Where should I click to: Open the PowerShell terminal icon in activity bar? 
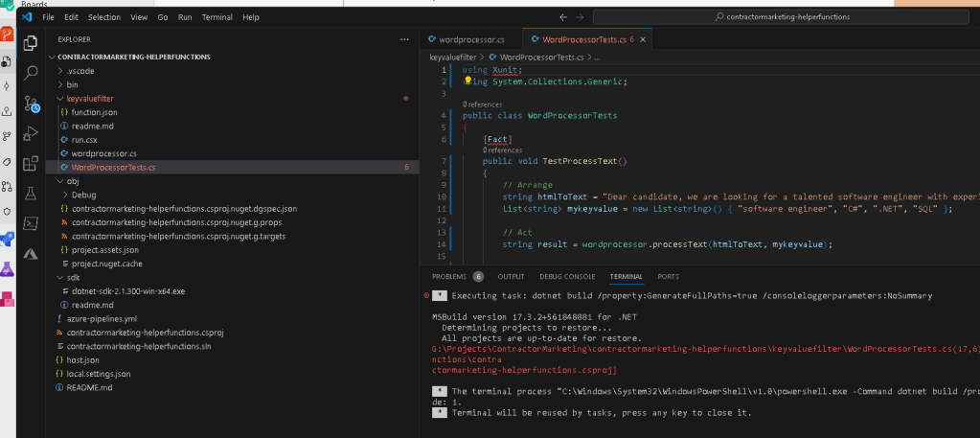[x=30, y=223]
